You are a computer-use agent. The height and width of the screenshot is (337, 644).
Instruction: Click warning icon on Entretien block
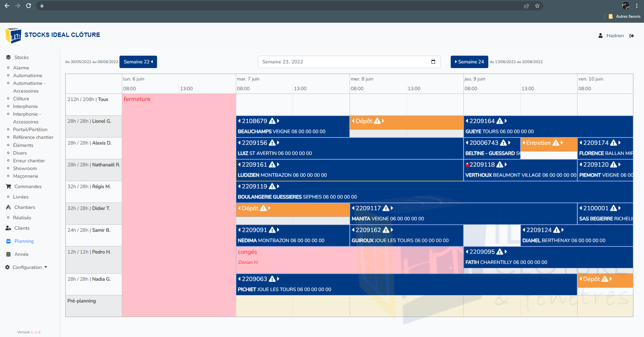[556, 143]
